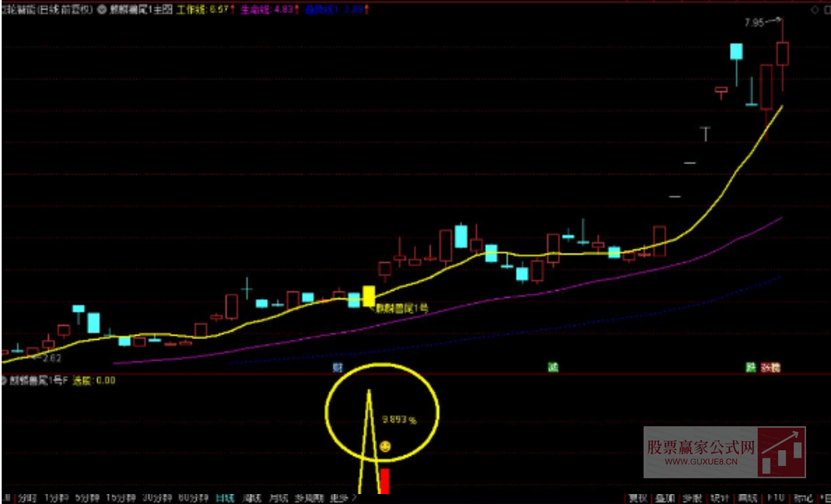This screenshot has height=504, width=831.
Task: Toggle the 复权 adjustment option
Action: [637, 498]
